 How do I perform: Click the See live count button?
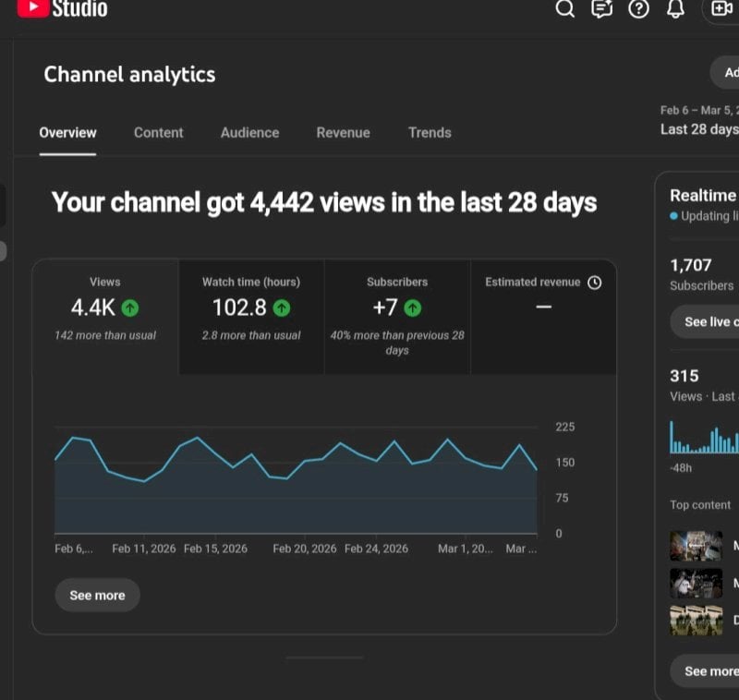[x=708, y=321]
